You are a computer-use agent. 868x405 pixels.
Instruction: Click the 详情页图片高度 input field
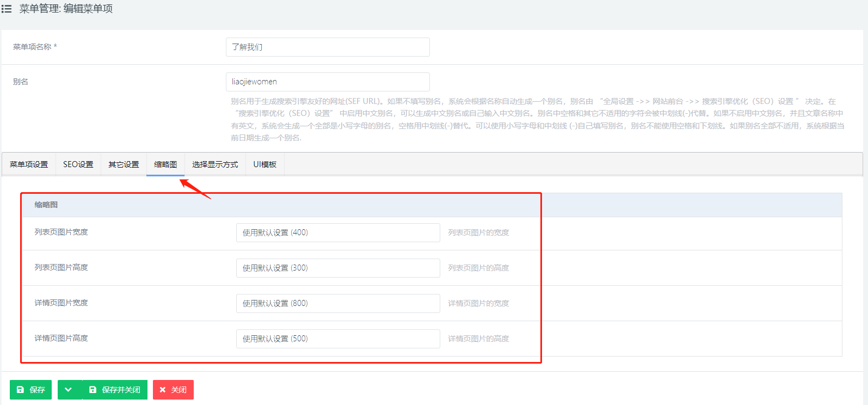[338, 339]
